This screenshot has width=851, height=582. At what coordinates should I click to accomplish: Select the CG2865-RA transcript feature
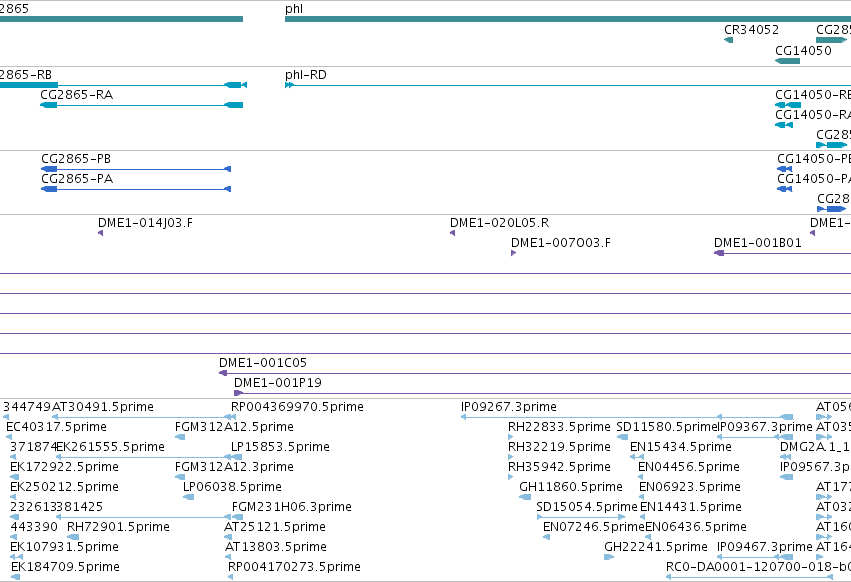coord(142,105)
